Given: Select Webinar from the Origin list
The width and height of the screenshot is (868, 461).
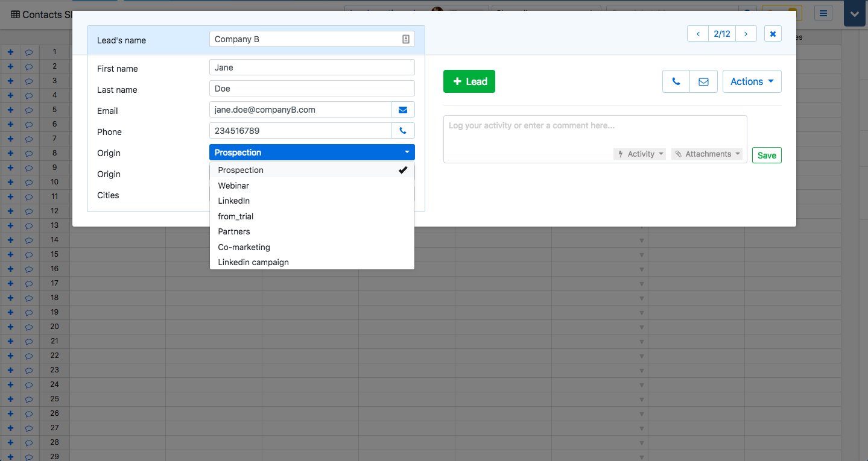Looking at the screenshot, I should [x=233, y=186].
